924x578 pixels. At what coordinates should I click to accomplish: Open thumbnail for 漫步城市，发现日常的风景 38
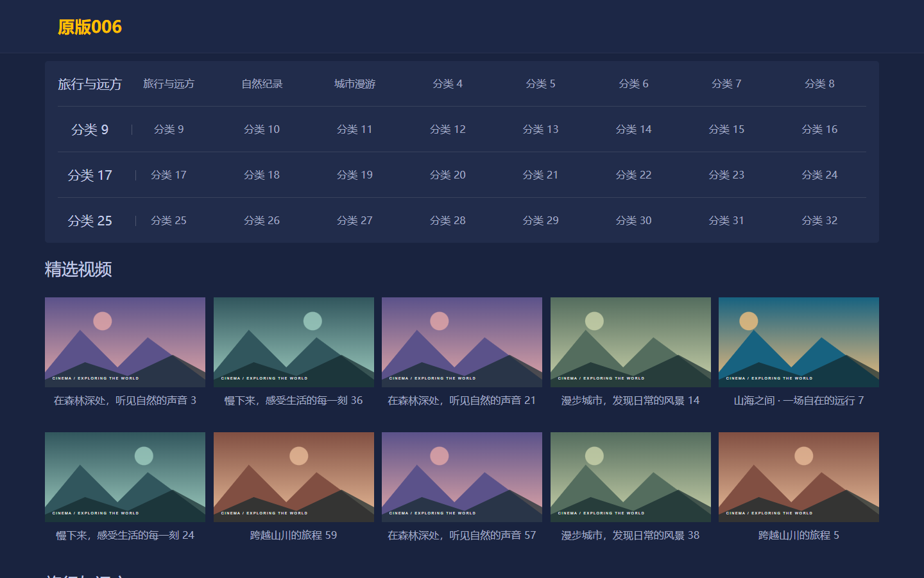(x=631, y=477)
